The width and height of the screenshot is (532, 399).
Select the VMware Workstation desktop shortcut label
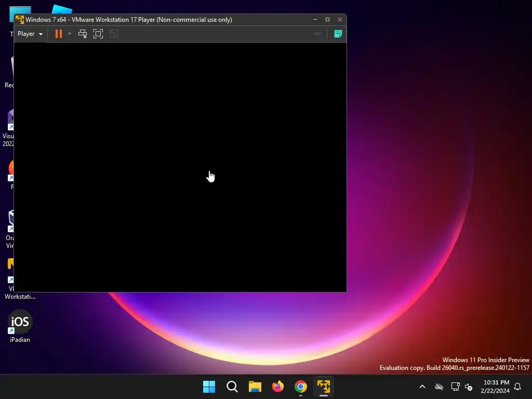click(20, 292)
